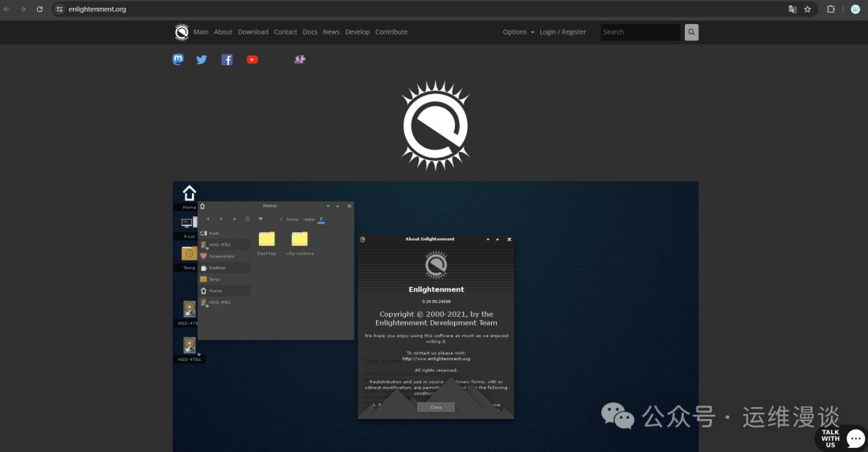The height and width of the screenshot is (452, 868).
Task: Open the browser extensions puzzle icon
Action: click(x=830, y=10)
